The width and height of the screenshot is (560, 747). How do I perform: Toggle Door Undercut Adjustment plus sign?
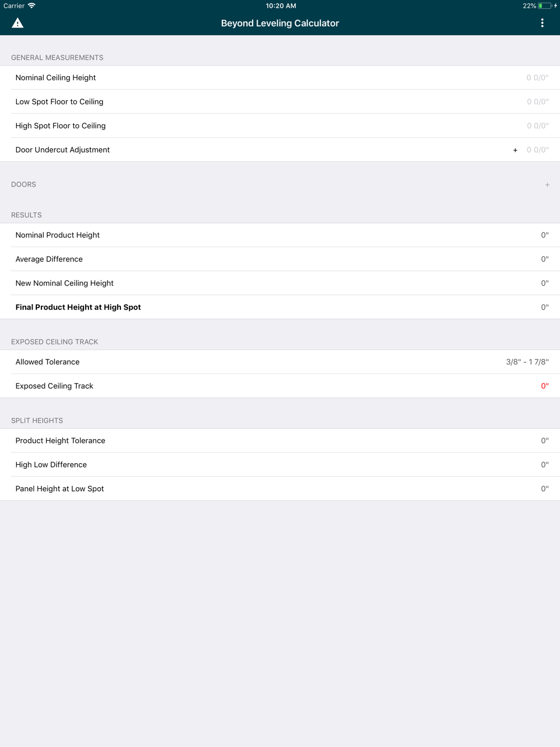point(515,150)
